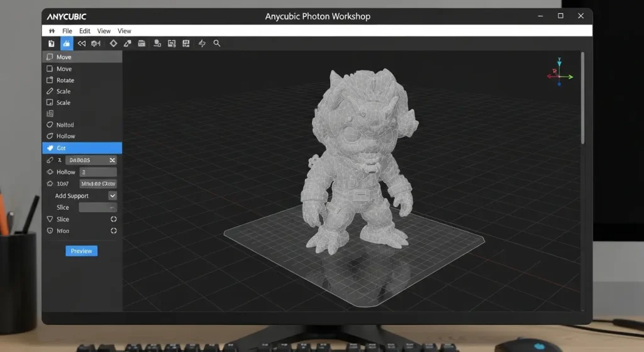Click the double left arrow toolbar icon
644x352 pixels.
point(82,43)
